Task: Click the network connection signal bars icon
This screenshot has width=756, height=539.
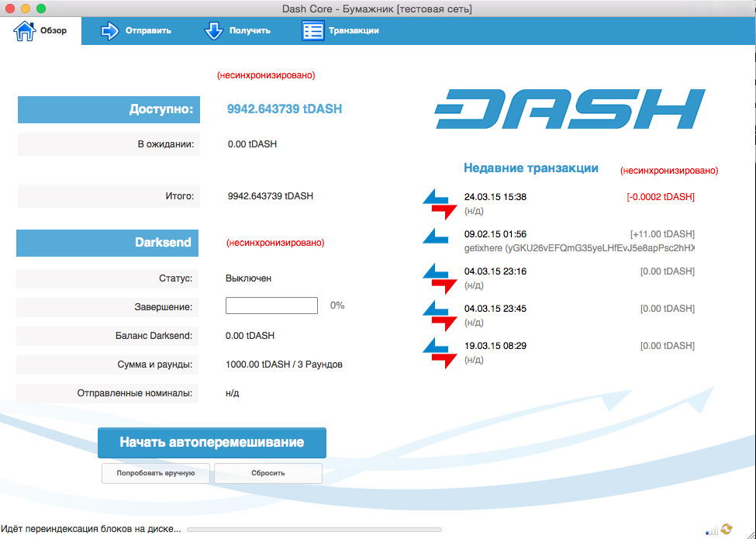Action: 712,530
